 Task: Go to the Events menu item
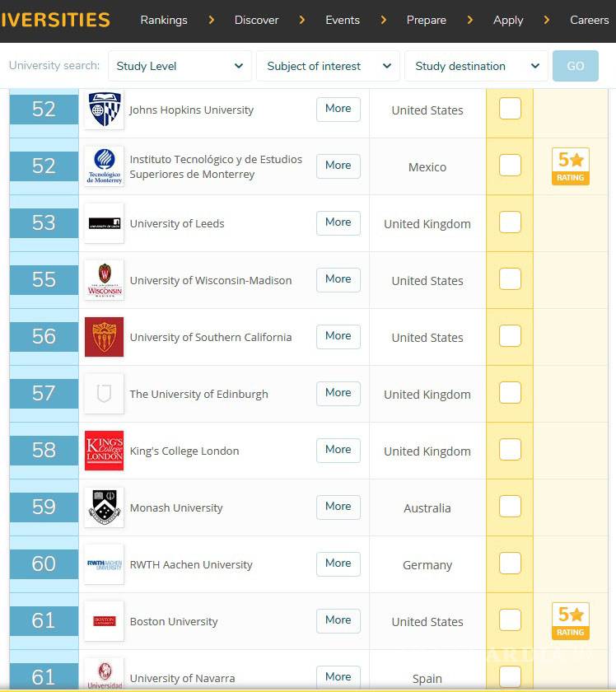342,20
